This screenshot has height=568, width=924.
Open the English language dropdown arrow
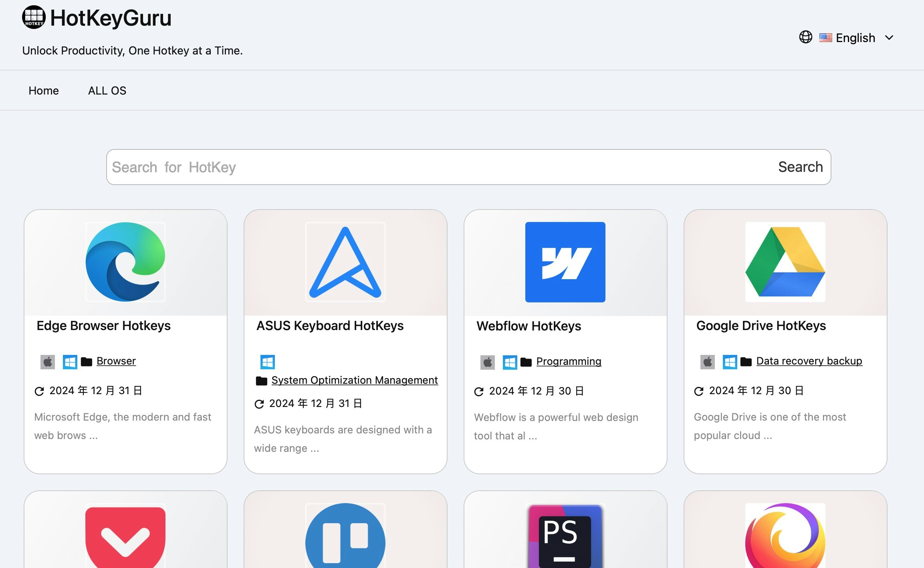click(889, 38)
